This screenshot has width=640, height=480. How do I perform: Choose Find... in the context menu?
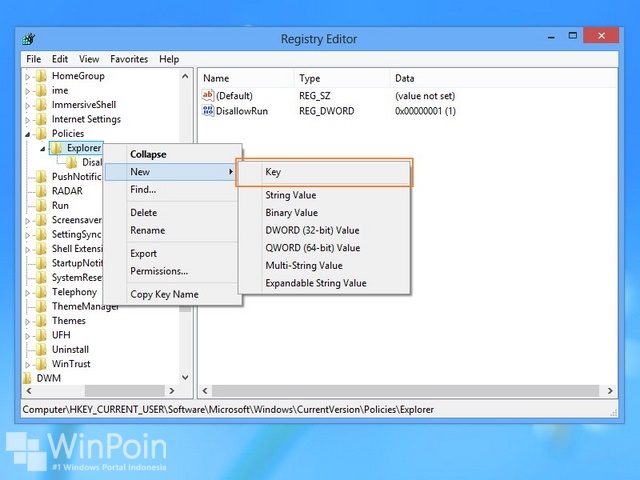tap(173, 189)
